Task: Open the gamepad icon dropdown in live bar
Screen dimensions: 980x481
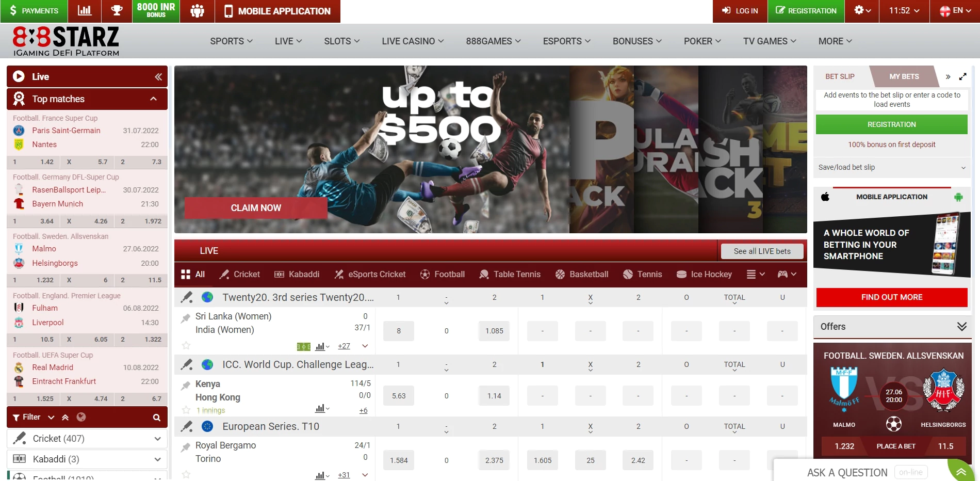Action: pyautogui.click(x=787, y=274)
